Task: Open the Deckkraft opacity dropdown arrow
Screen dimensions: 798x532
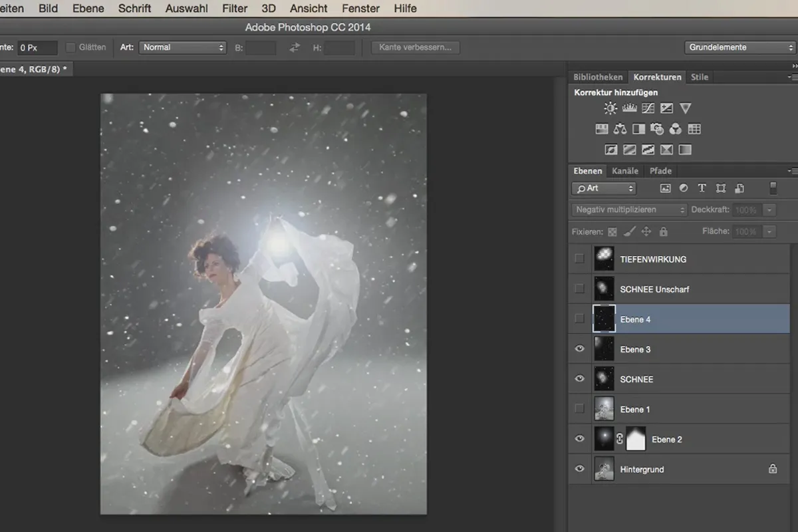Action: pos(769,210)
